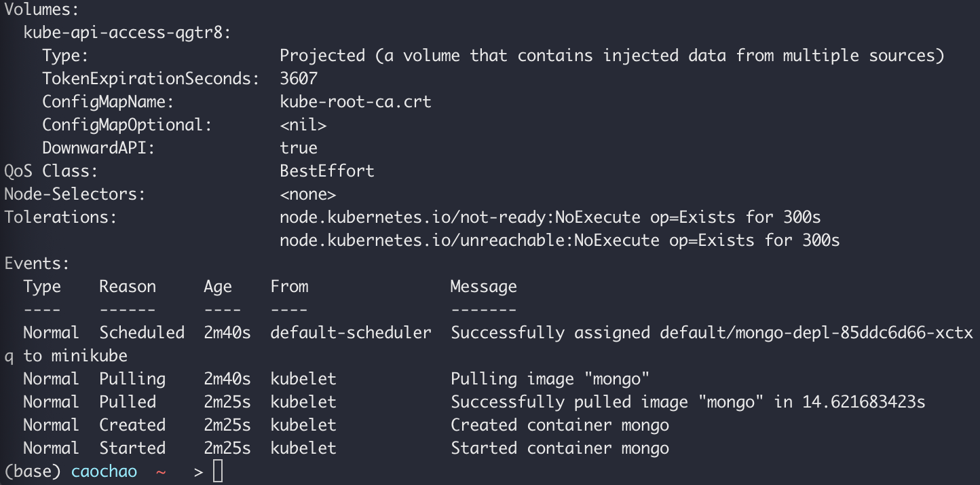Click the Started container mongo message

pyautogui.click(x=560, y=448)
